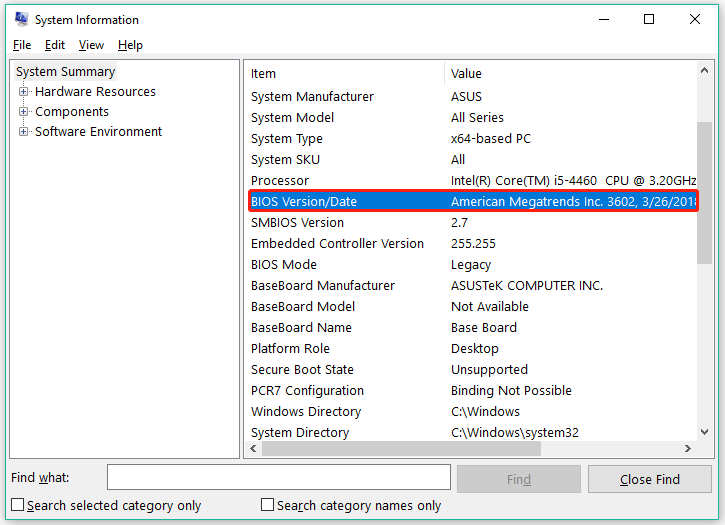Image resolution: width=725 pixels, height=525 pixels.
Task: Select the Components tree item
Action: tap(72, 111)
